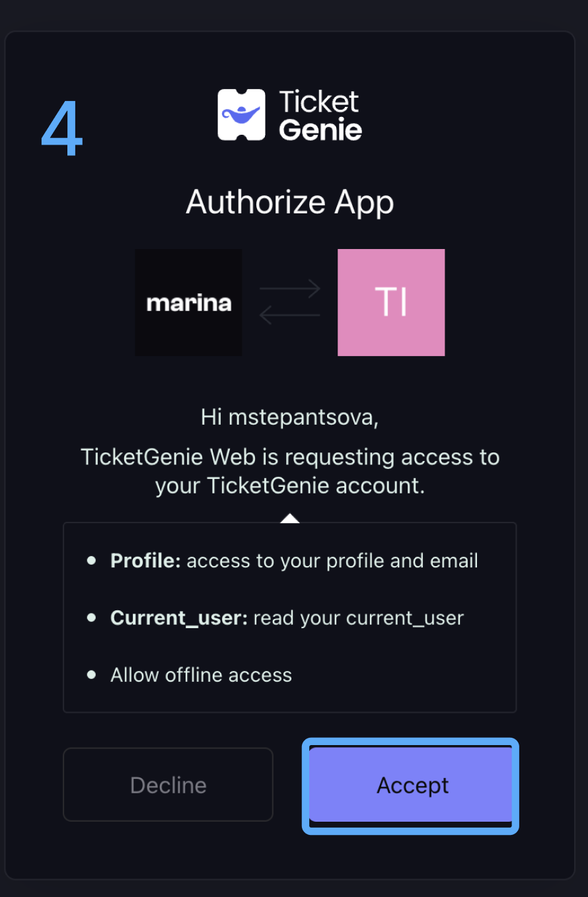Image resolution: width=588 pixels, height=897 pixels.
Task: Select the bold Current_user: permission label
Action: (x=179, y=618)
